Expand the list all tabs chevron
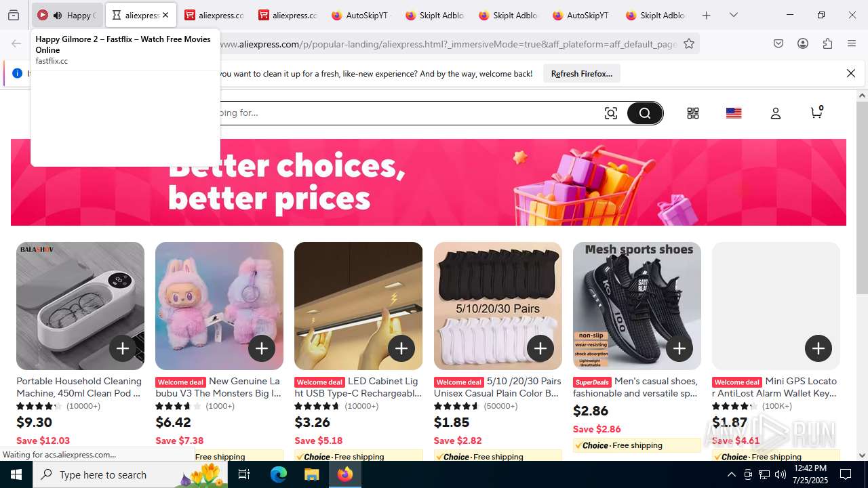Viewport: 868px width, 488px height. pos(734,15)
